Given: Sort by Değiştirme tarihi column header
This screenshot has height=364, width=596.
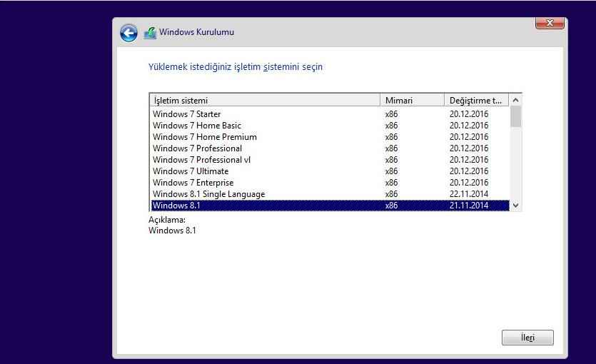Looking at the screenshot, I should pos(475,101).
